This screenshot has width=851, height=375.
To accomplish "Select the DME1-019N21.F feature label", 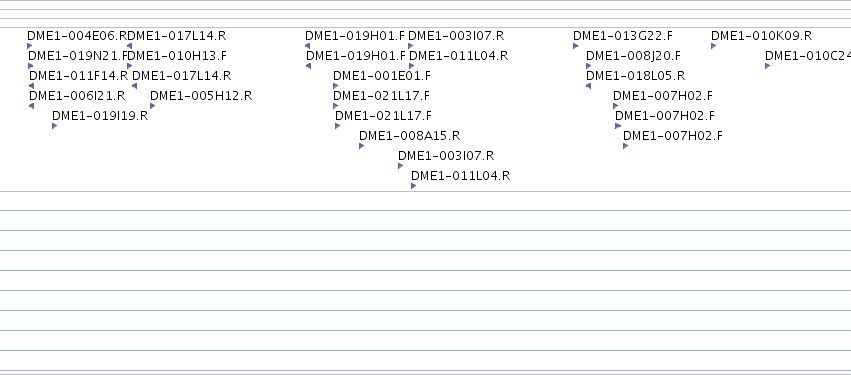I will [78, 56].
